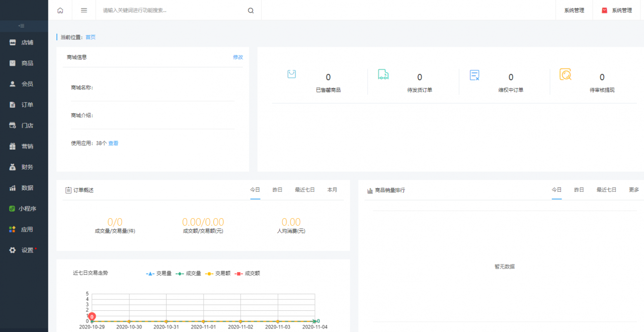The width and height of the screenshot is (644, 332).
Task: Click the 应用 colored grid icon
Action: (13, 229)
